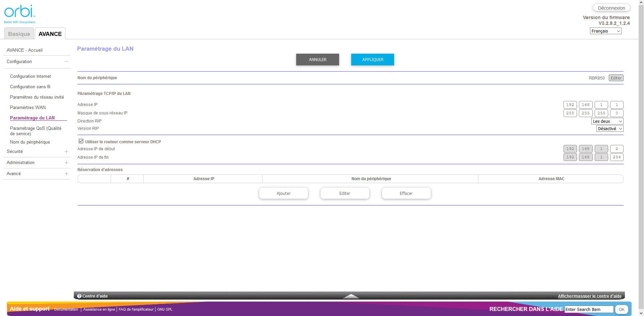Collapse the Configuration section
Viewport: 644px width, 316px height.
[x=66, y=61]
